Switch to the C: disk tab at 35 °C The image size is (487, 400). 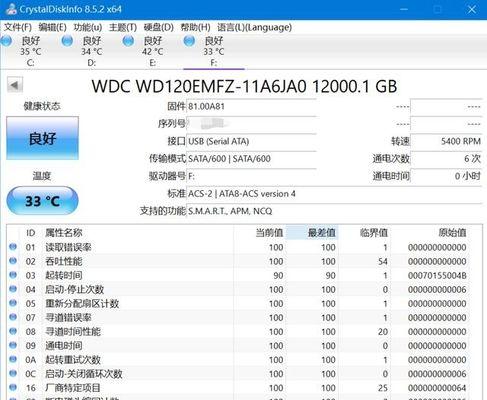tap(31, 51)
